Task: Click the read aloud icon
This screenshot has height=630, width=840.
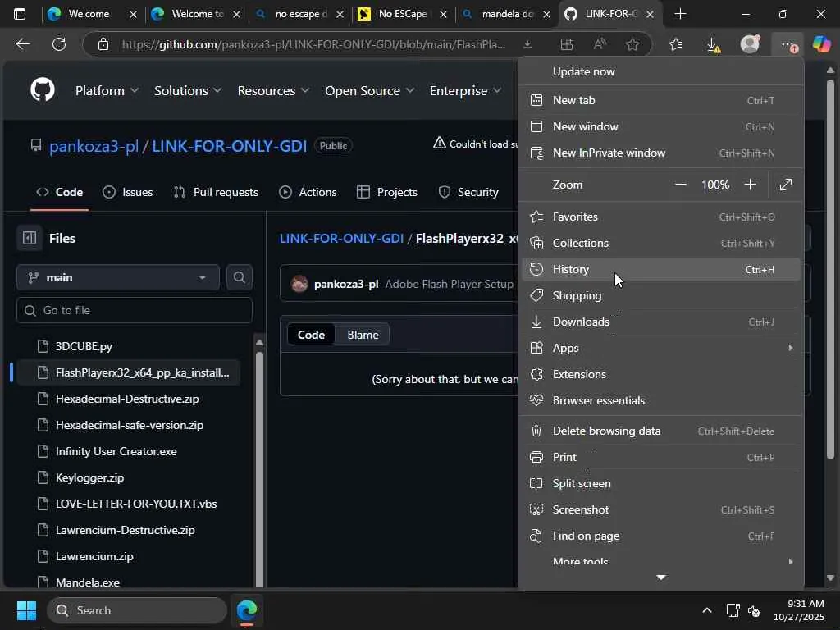Action: pos(600,44)
